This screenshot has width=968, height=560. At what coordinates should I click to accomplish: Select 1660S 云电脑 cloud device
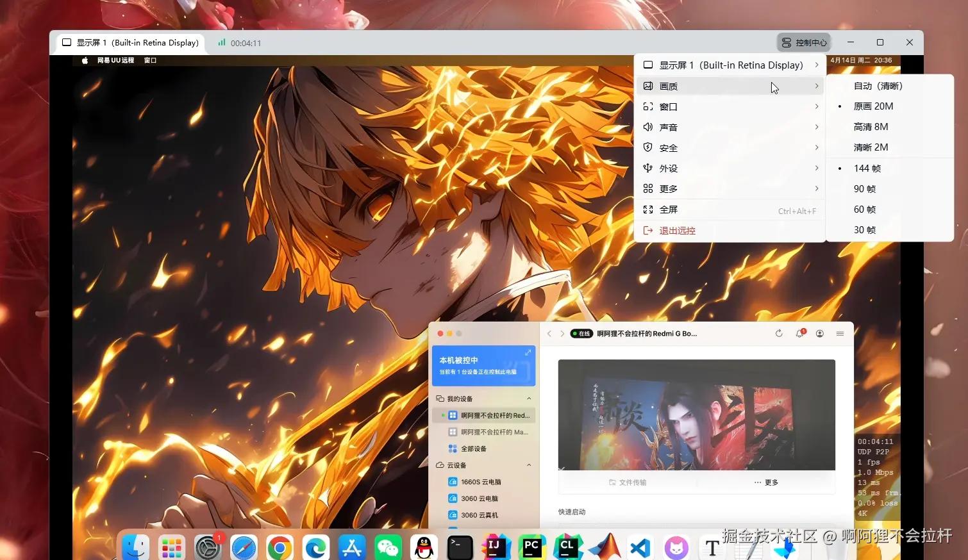[485, 482]
